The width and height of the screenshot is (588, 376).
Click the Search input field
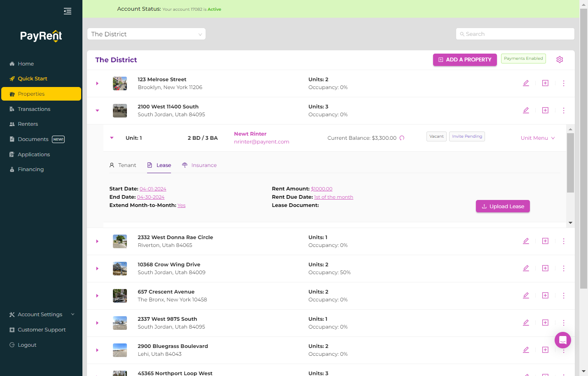point(515,34)
